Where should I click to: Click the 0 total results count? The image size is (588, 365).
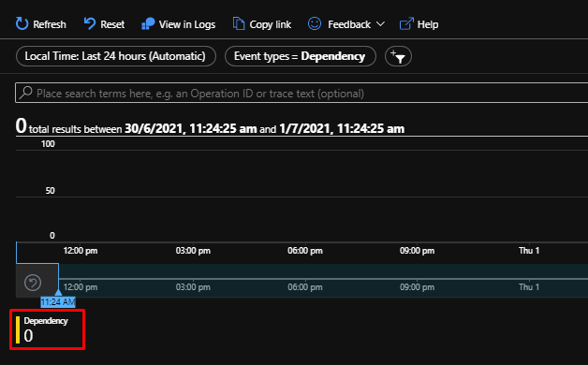(22, 125)
